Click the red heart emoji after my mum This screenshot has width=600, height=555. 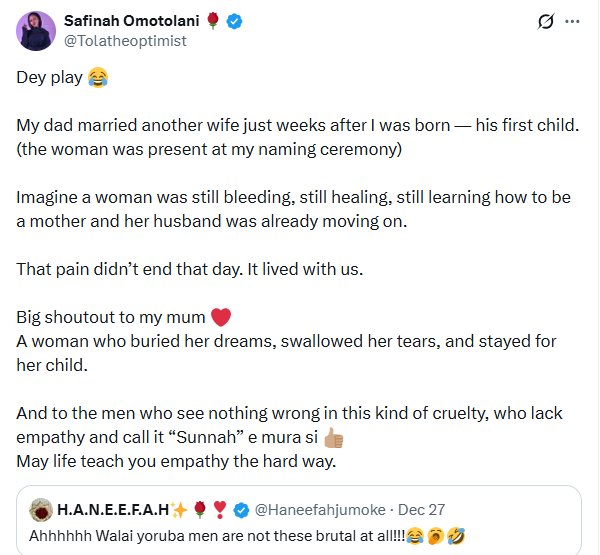pyautogui.click(x=222, y=318)
